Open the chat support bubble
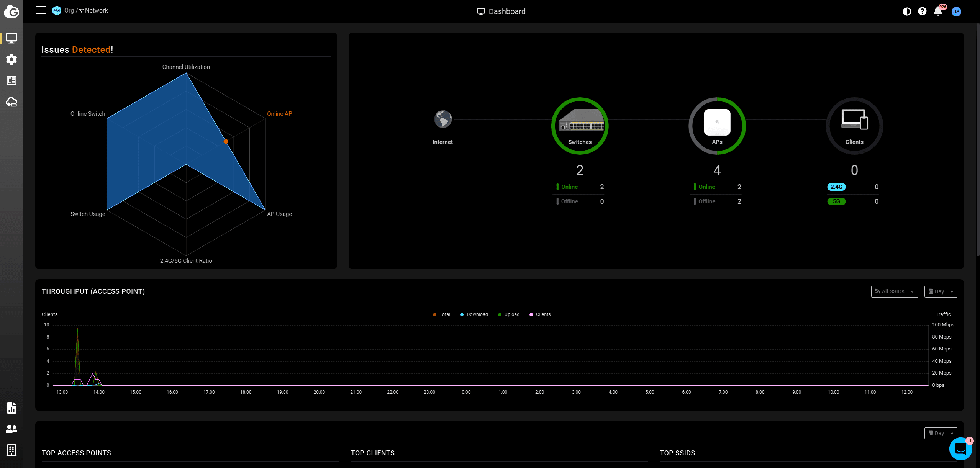The width and height of the screenshot is (980, 468). pyautogui.click(x=960, y=448)
